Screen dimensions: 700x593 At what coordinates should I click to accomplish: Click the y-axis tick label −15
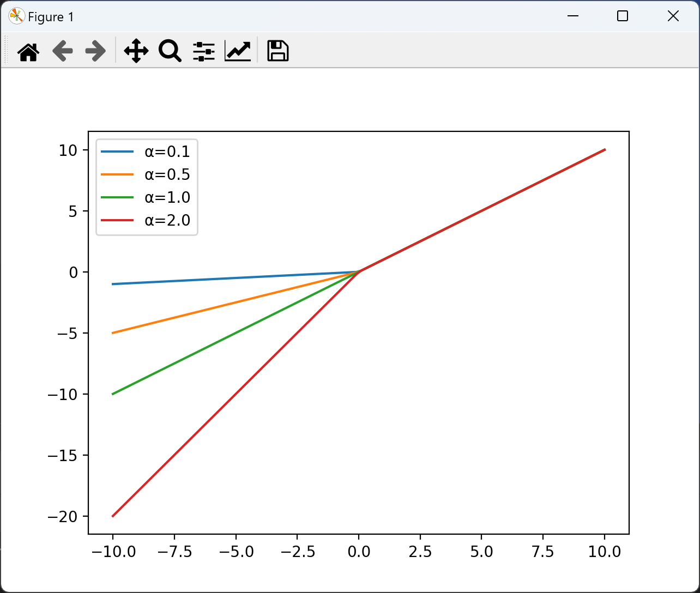[63, 456]
